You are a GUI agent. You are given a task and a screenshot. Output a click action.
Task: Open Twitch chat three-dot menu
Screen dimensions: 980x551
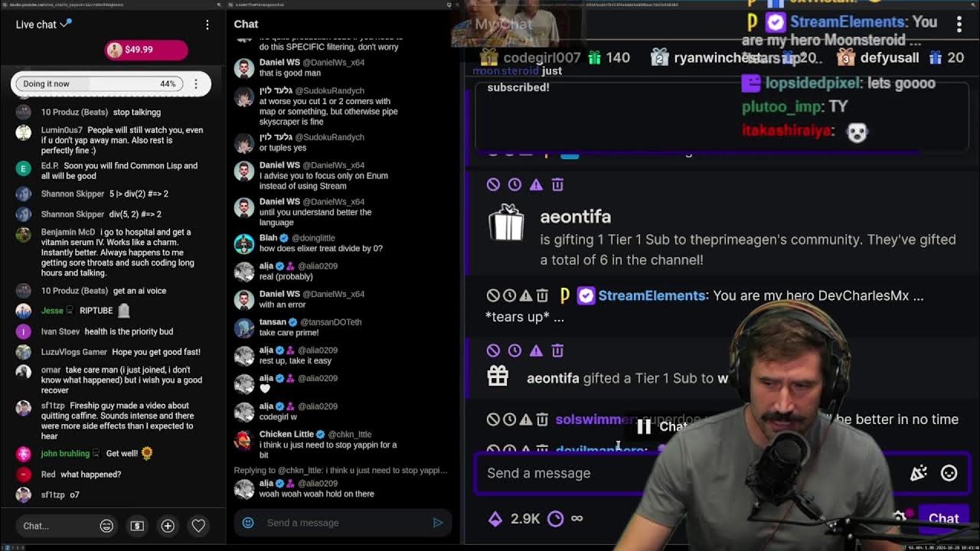[x=959, y=24]
